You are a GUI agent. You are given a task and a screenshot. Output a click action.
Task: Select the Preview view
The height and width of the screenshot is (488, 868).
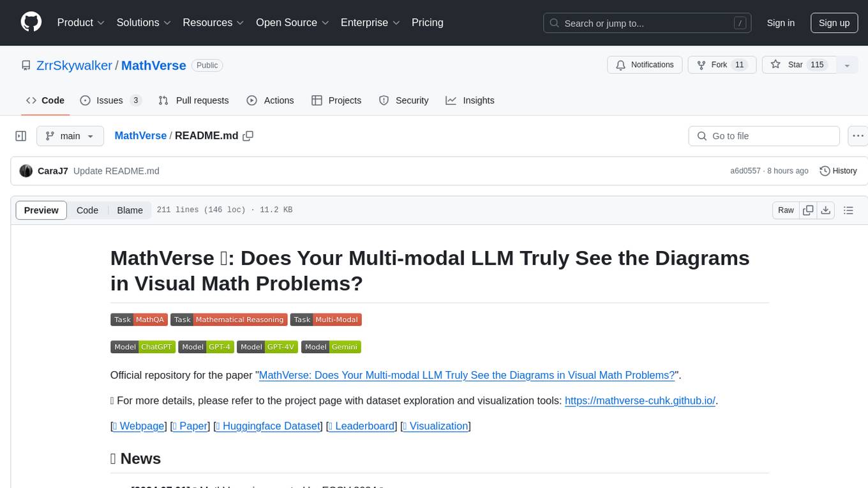tap(41, 210)
